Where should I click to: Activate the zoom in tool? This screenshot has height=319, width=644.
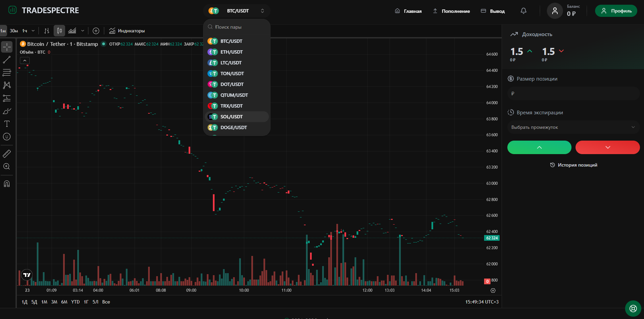[7, 167]
